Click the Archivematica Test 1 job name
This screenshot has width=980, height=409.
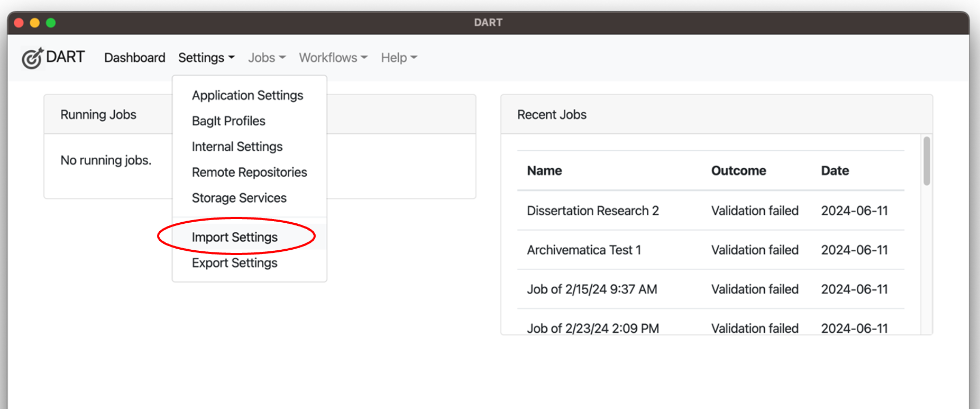point(584,250)
